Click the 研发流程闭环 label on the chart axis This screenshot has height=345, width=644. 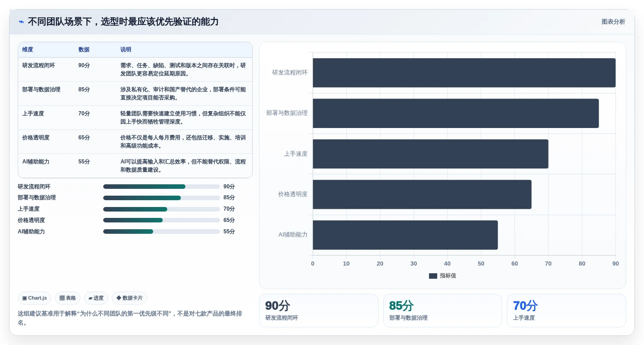point(290,73)
